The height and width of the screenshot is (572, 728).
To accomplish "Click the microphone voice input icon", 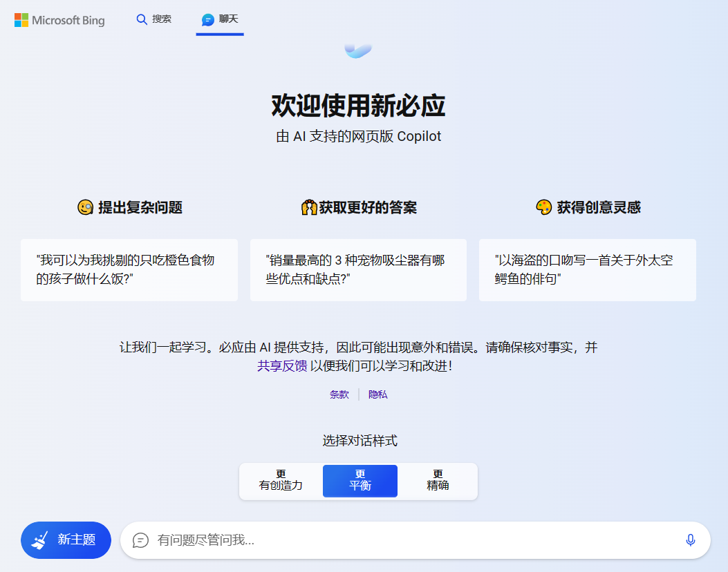I will [x=691, y=540].
